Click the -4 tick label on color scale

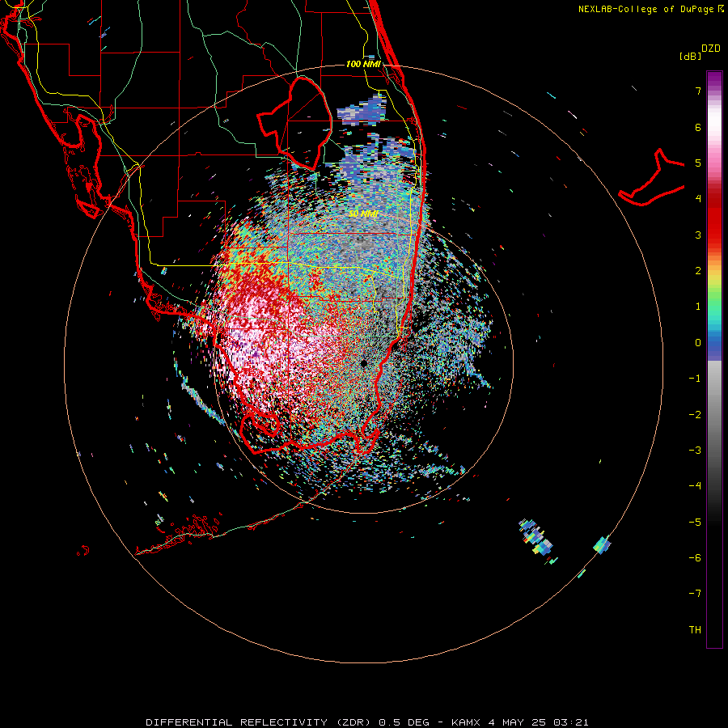[x=695, y=486]
